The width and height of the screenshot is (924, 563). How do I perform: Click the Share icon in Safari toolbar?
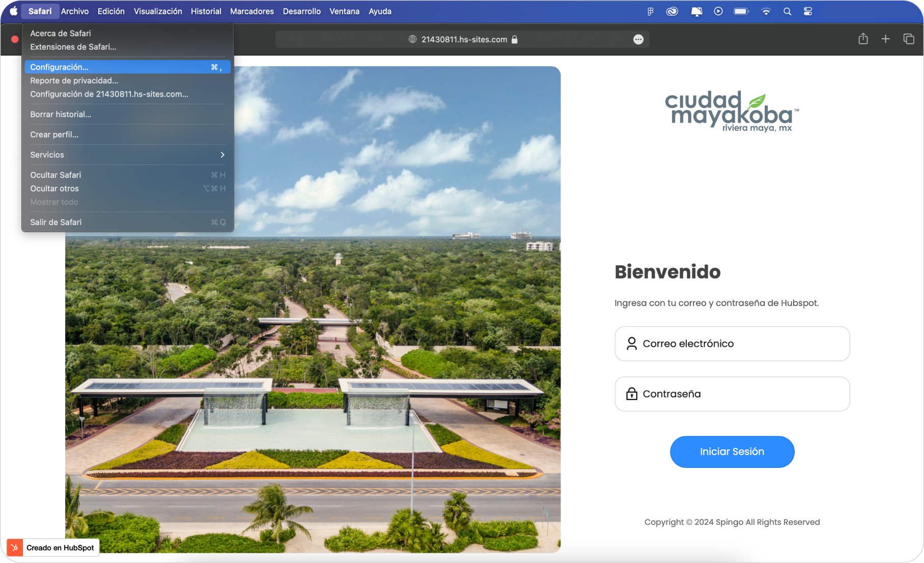pos(863,39)
